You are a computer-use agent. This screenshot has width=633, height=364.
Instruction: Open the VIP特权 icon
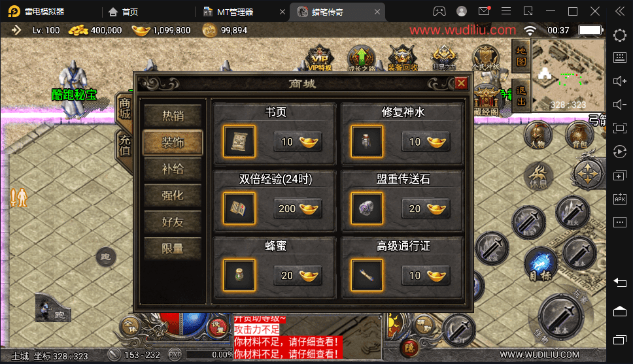pos(320,58)
